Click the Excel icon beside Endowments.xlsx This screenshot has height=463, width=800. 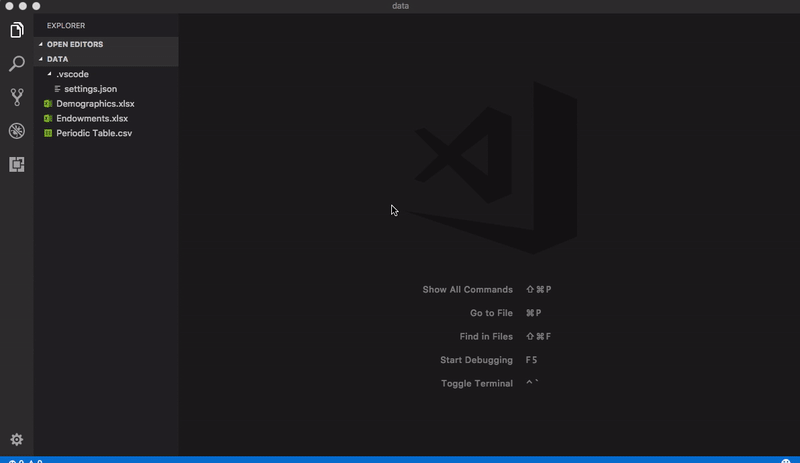pos(48,118)
